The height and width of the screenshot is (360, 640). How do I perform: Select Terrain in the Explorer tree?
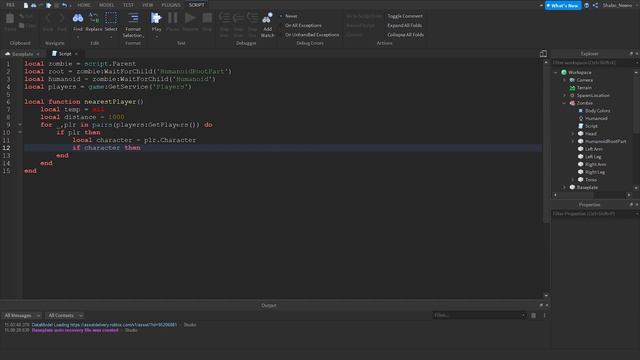tap(584, 88)
